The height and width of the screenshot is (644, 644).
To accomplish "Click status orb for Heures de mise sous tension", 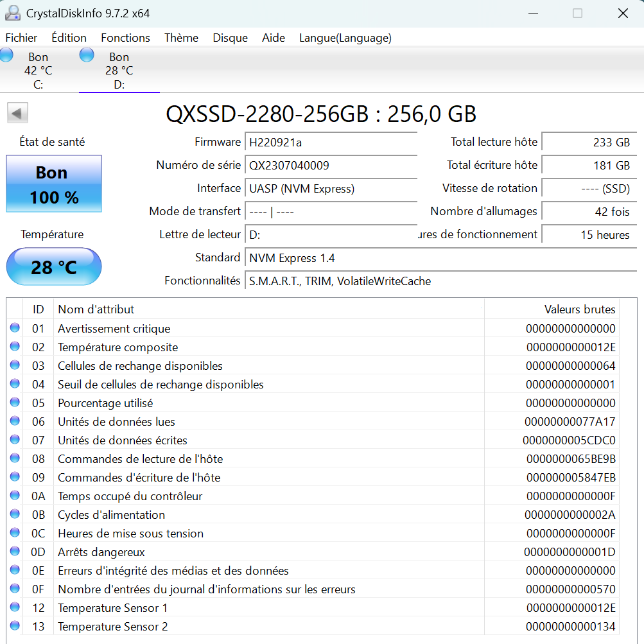I will pyautogui.click(x=15, y=532).
